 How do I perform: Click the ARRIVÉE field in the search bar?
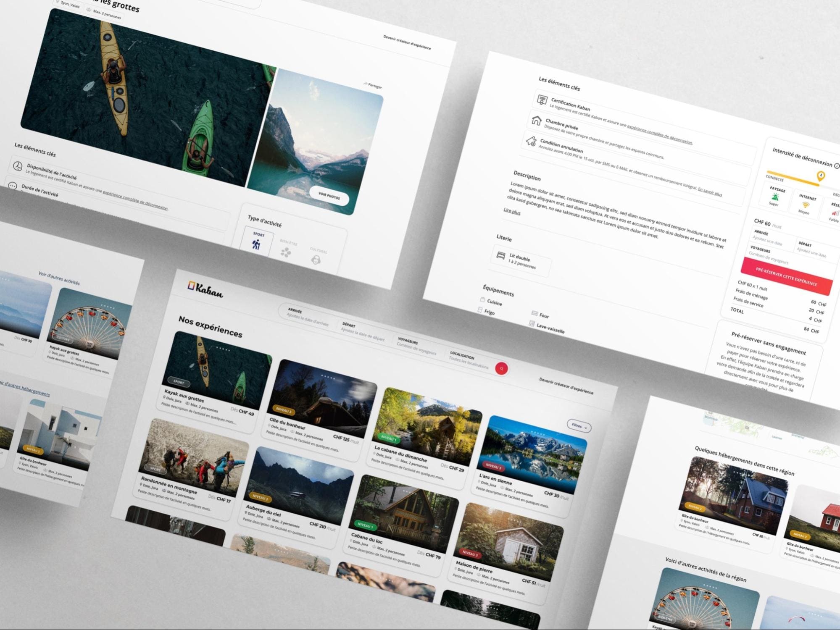[x=308, y=318]
